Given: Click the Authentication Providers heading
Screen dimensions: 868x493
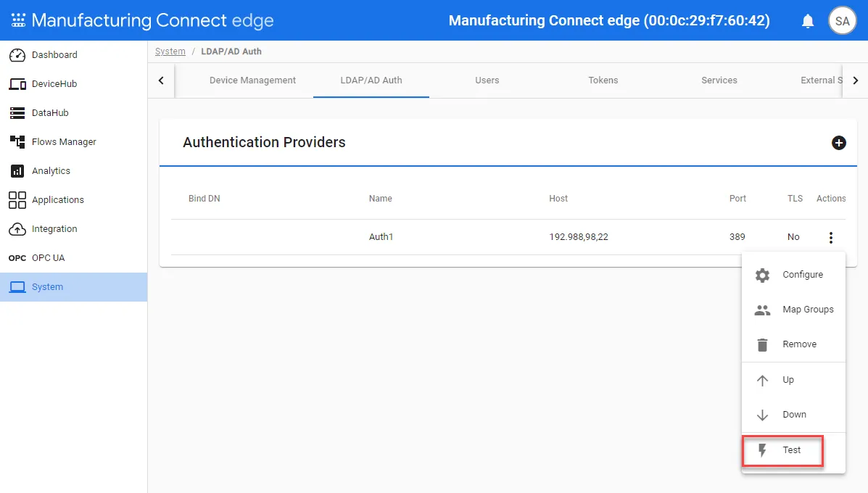Looking at the screenshot, I should 264,143.
